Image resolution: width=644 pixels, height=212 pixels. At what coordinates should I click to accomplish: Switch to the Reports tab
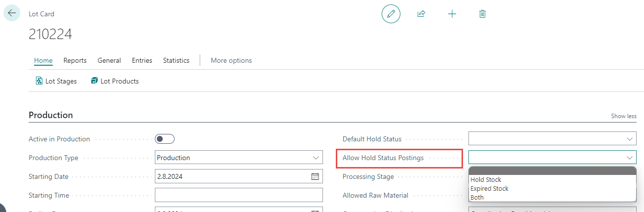click(x=75, y=60)
